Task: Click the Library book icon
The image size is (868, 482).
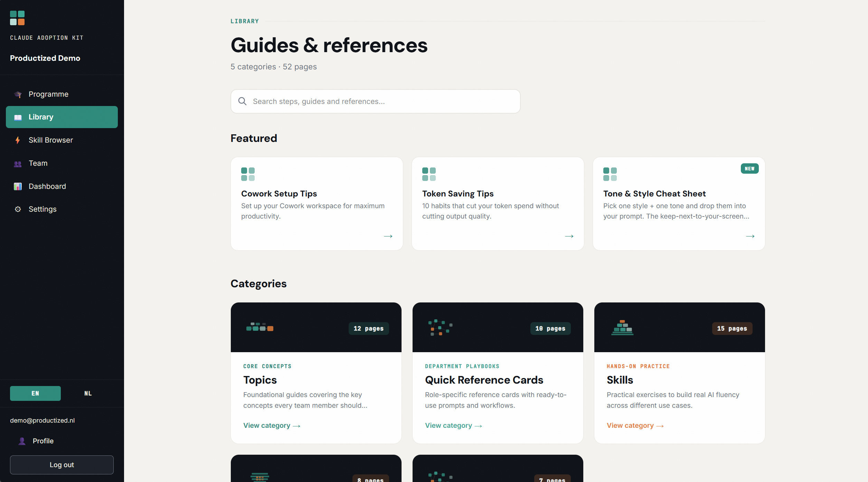Action: click(x=18, y=117)
